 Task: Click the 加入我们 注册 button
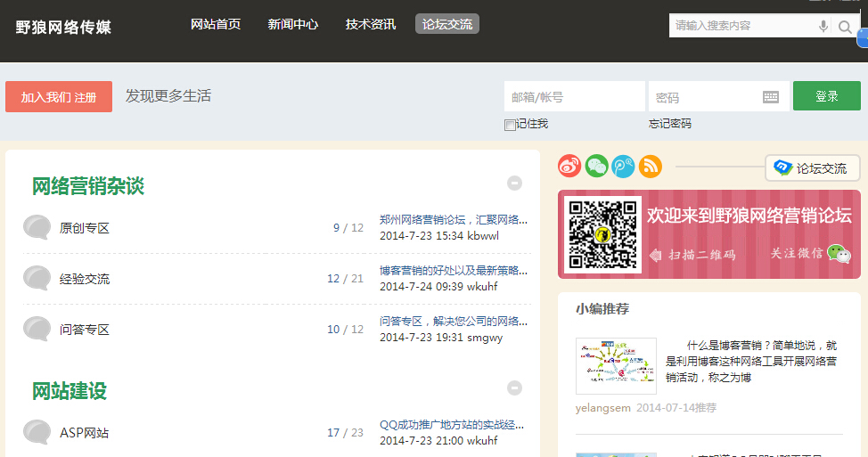pos(59,97)
